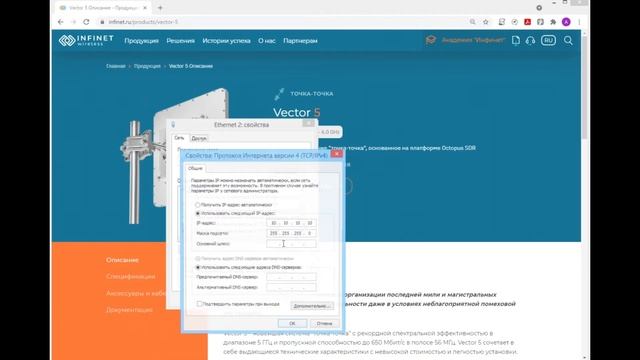Click the red Adobe Acrobat extension icon
Viewport: 640px width, 360px height.
527,22
